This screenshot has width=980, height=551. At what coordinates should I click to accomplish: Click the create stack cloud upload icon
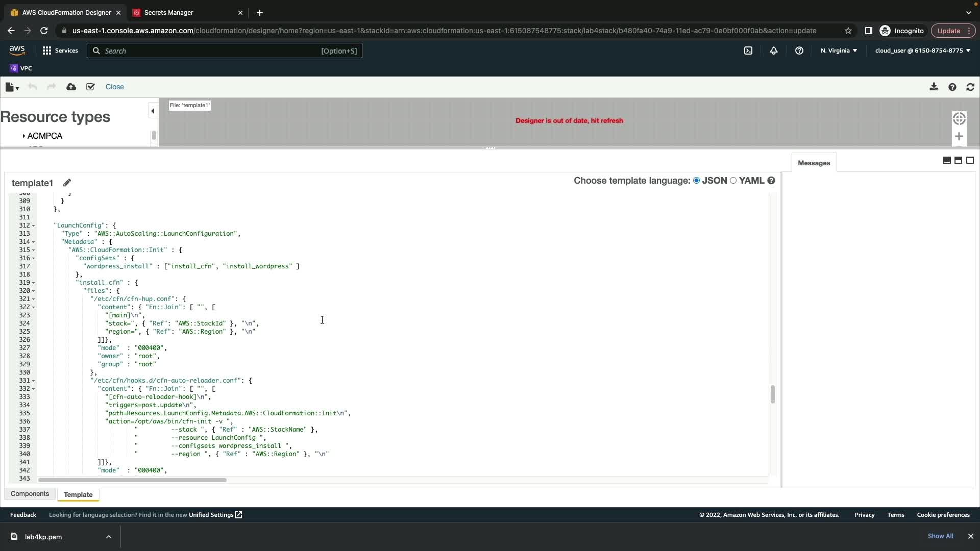[71, 87]
